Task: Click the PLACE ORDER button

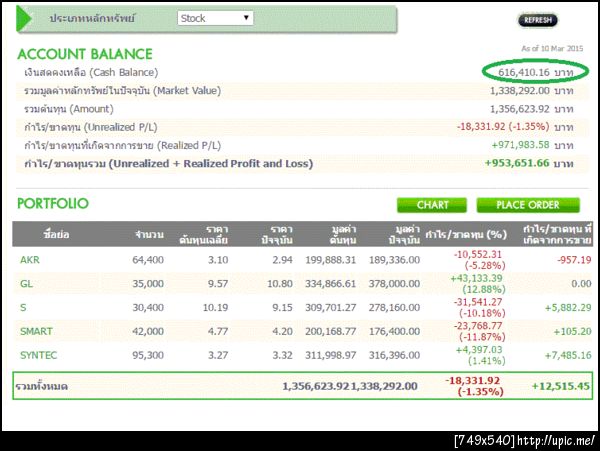Action: [x=528, y=205]
